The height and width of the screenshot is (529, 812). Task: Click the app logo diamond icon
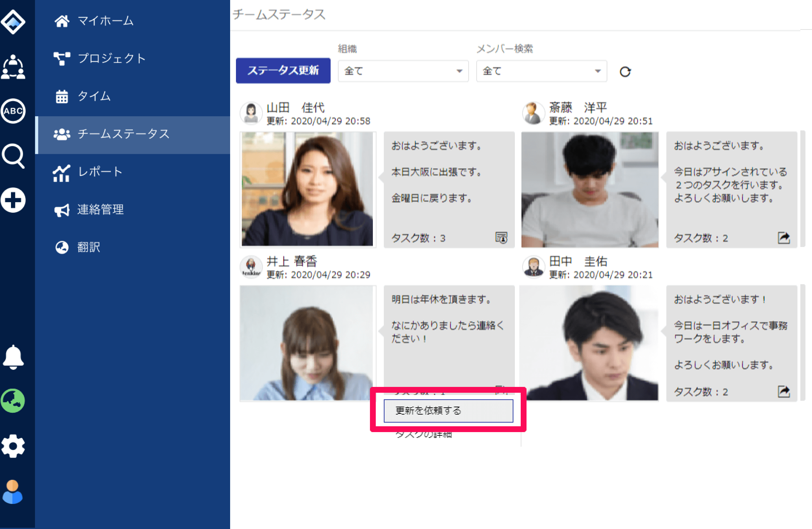click(13, 22)
